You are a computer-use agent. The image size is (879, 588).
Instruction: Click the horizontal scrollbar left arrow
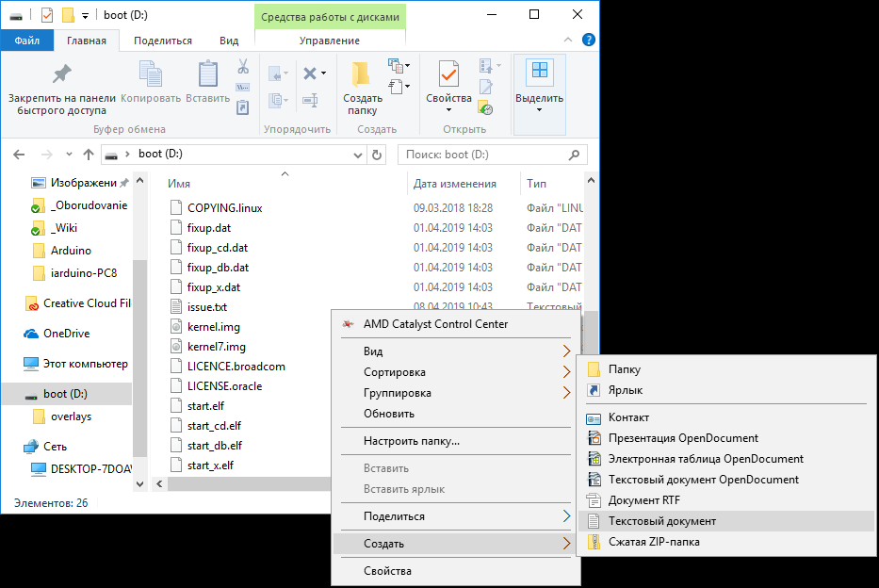point(160,483)
